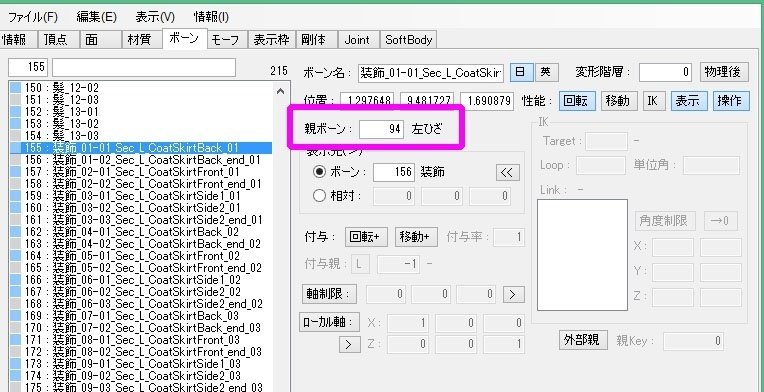The width and height of the screenshot is (764, 392).
Task: Click the bone list scroll up arrow
Action: pos(280,91)
